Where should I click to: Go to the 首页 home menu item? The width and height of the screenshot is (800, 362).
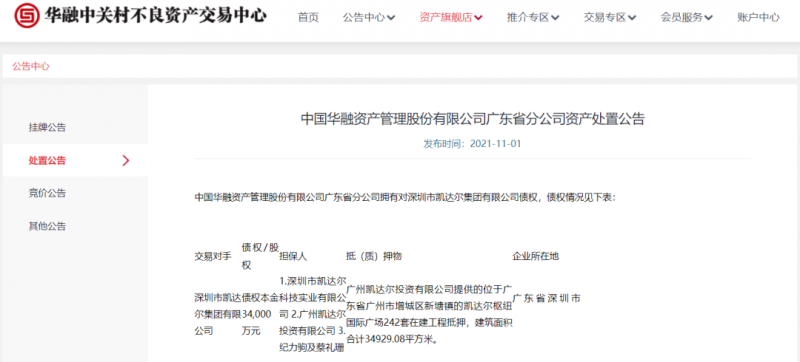308,17
